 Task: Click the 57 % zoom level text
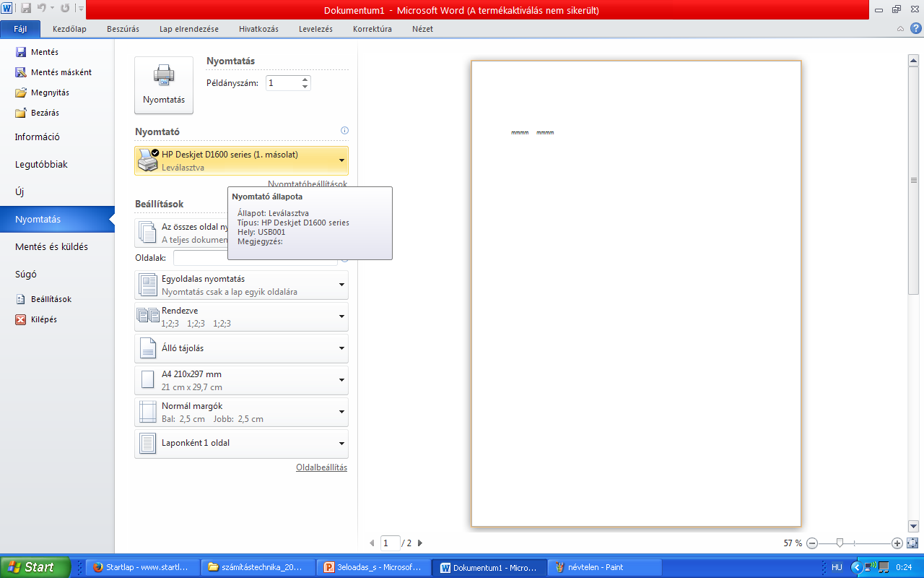[x=793, y=543]
